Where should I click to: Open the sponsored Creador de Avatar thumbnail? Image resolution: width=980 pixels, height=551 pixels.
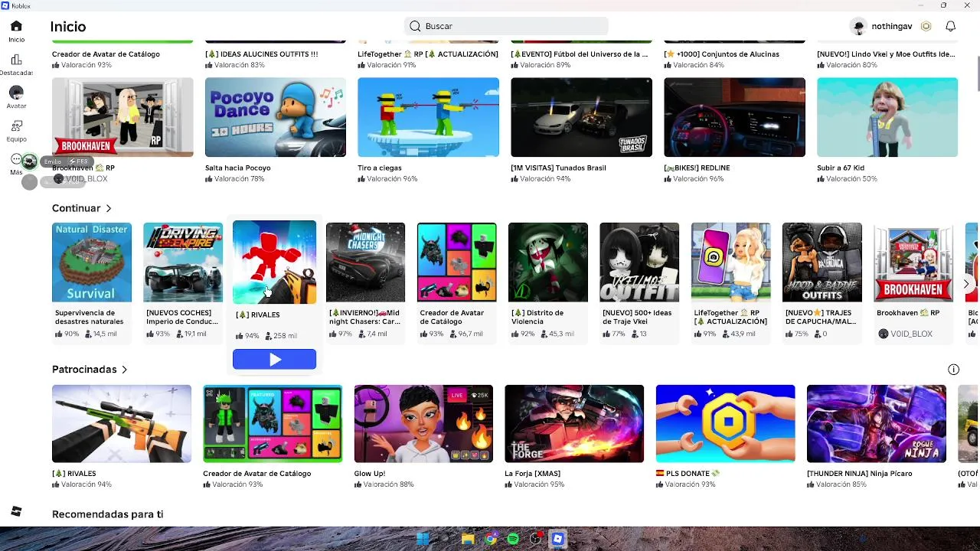click(273, 424)
